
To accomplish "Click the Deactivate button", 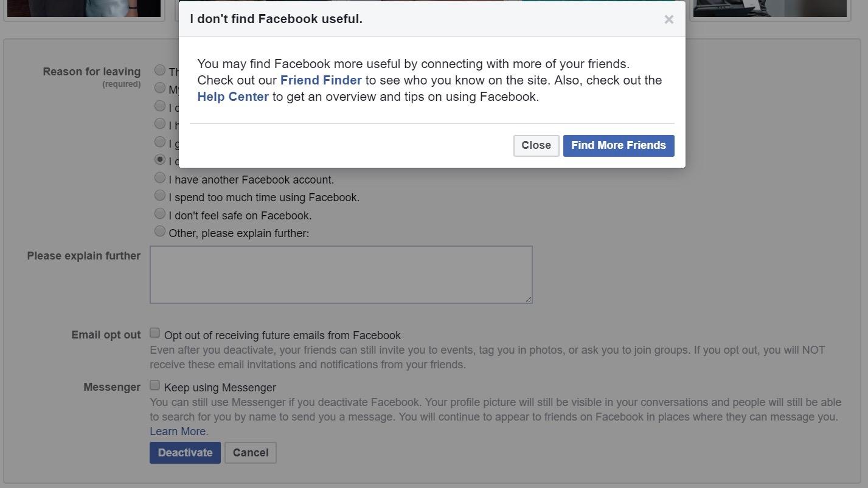I will 185,453.
